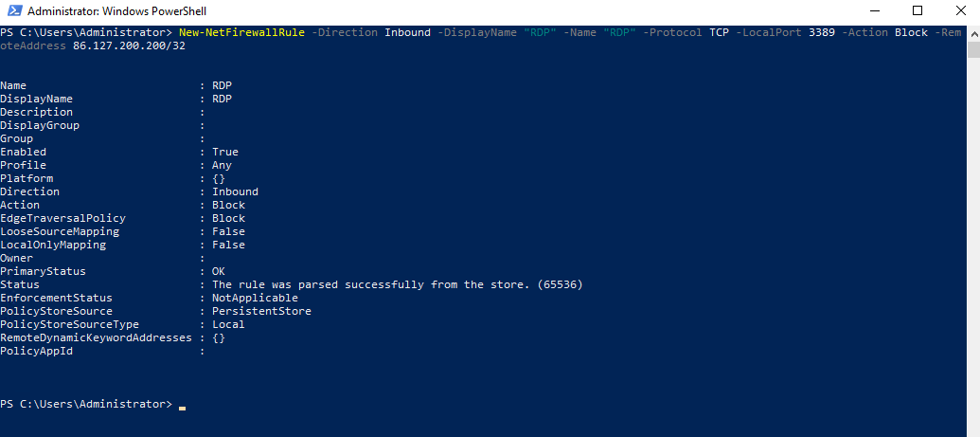Click the scrollbar up arrow

click(973, 32)
